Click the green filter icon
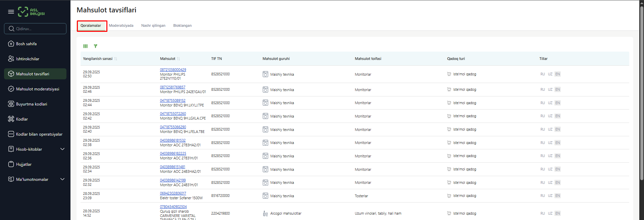This screenshot has height=220, width=644. click(96, 46)
